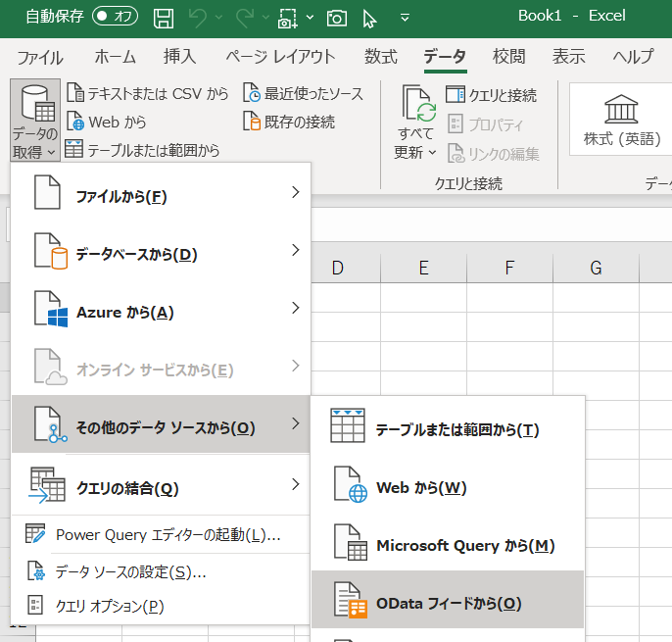
Task: Click 最近使ったソース
Action: tap(303, 93)
